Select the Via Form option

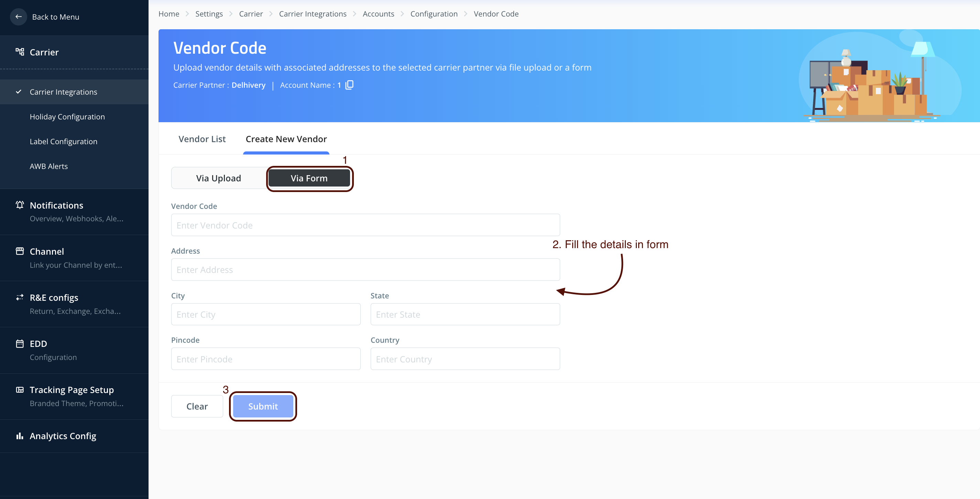coord(309,178)
